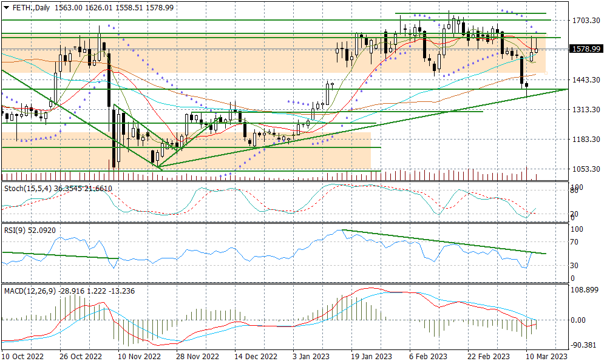607x364 pixels.
Task: Click the small handle on orange rectangle's right edge
Action: click(x=546, y=73)
